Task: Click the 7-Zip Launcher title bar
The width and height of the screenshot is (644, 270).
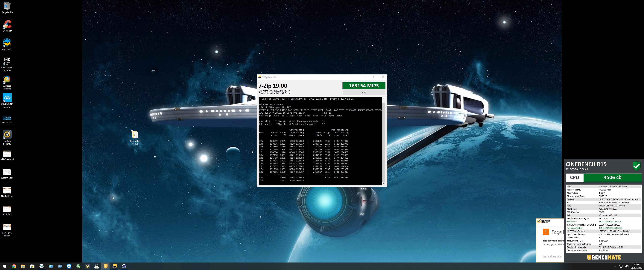Action: 310,77
